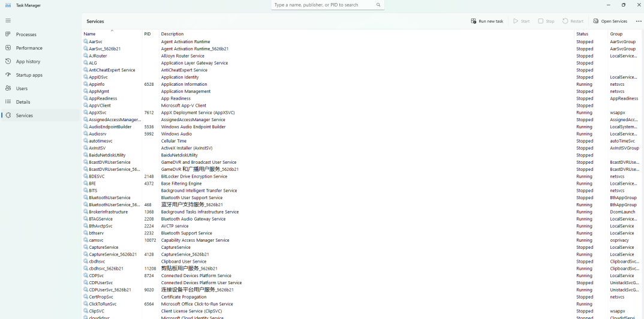Click the Restart toolbar button
The width and height of the screenshot is (644, 319).
573,21
